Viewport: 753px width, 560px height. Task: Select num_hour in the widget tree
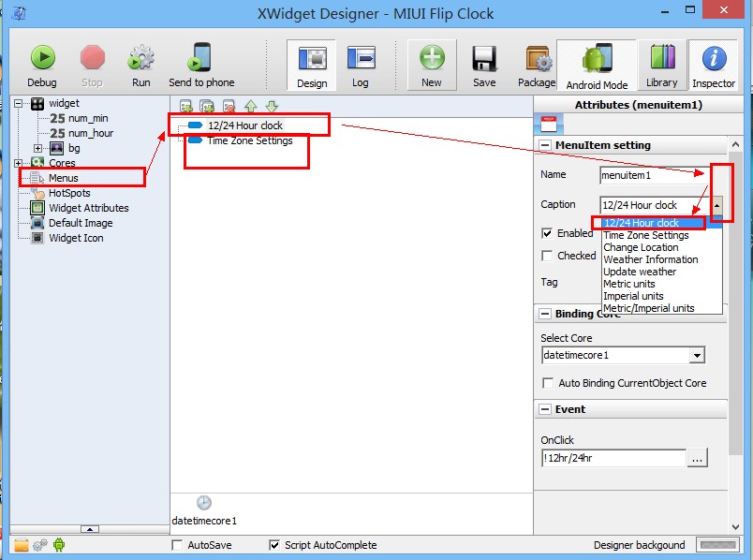pyautogui.click(x=90, y=133)
